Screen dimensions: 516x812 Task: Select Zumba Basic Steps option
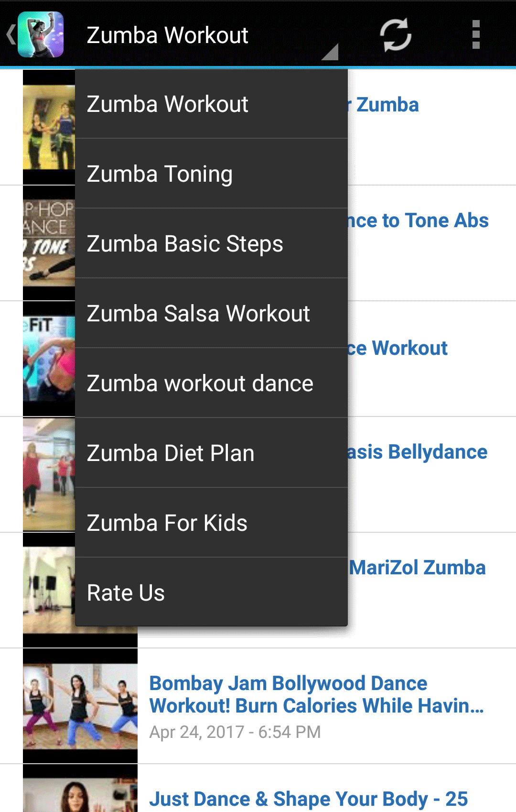click(x=211, y=244)
